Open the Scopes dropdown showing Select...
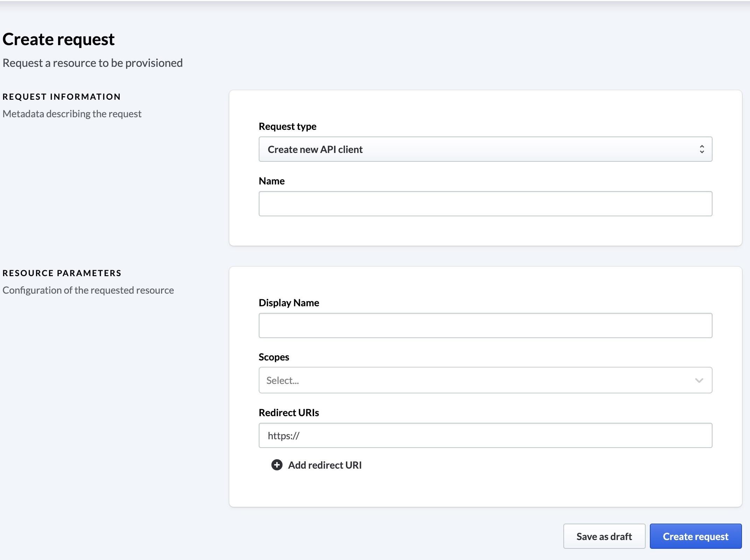750x560 pixels. point(485,380)
